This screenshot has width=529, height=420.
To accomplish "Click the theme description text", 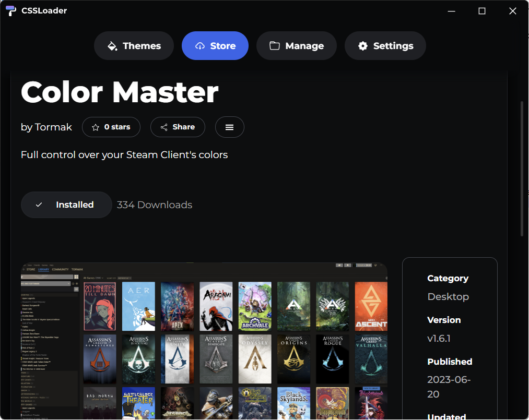I will 124,155.
